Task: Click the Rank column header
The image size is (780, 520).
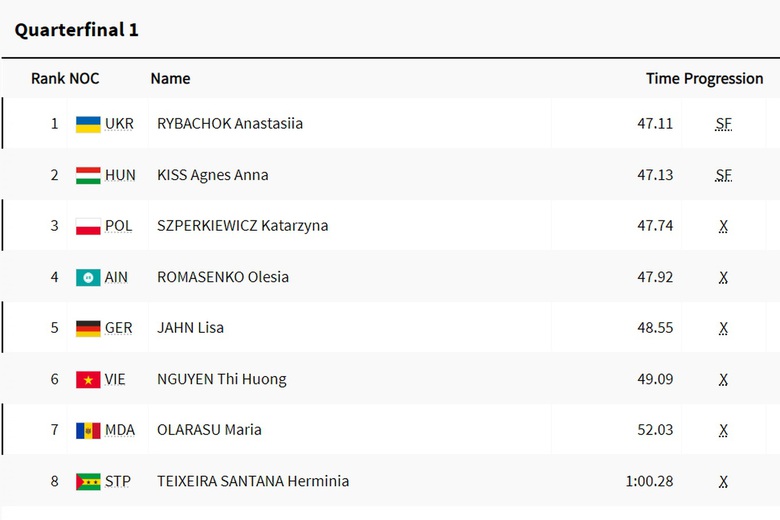Action: click(47, 78)
